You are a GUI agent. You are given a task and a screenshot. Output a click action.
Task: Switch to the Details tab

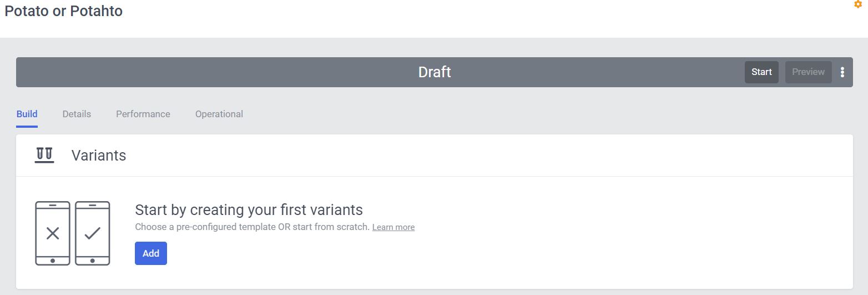click(x=77, y=114)
